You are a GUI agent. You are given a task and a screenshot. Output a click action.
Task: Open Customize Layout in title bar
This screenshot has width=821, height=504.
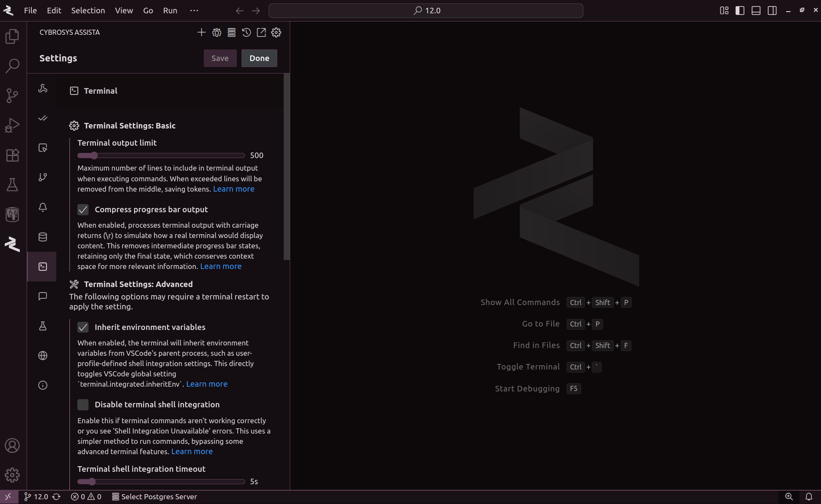724,11
